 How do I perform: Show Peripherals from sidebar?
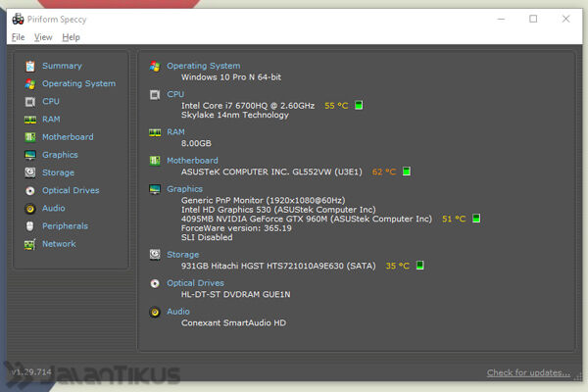(65, 226)
